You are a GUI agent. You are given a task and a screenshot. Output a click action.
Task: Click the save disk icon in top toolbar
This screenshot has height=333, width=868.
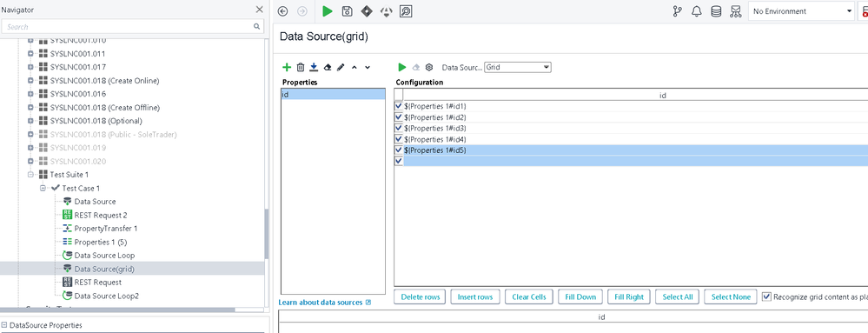pyautogui.click(x=347, y=11)
